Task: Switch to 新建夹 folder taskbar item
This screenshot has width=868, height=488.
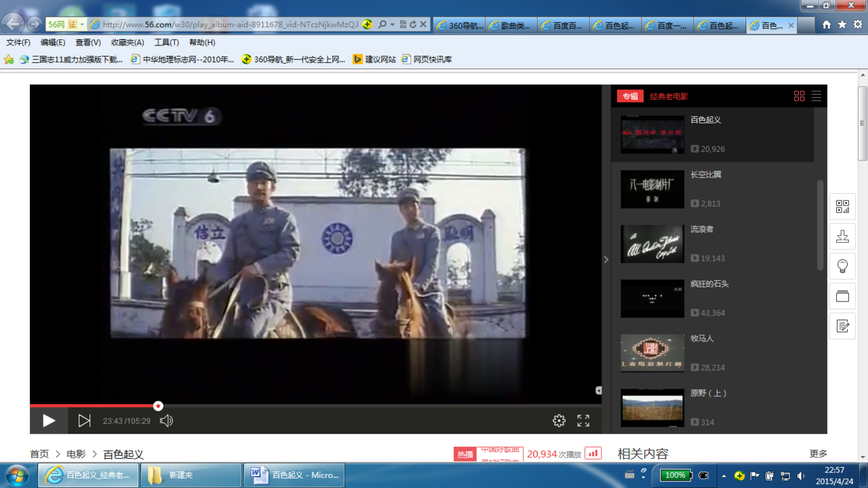Action: coord(191,475)
